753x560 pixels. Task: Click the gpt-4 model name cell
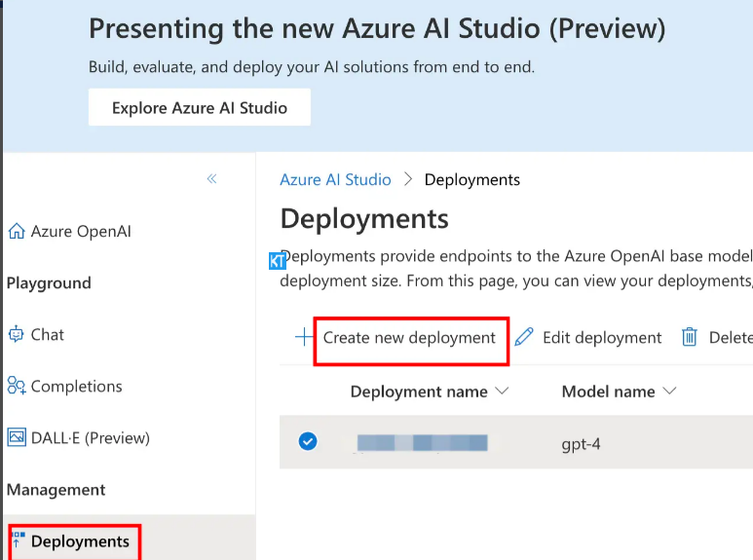coord(581,444)
